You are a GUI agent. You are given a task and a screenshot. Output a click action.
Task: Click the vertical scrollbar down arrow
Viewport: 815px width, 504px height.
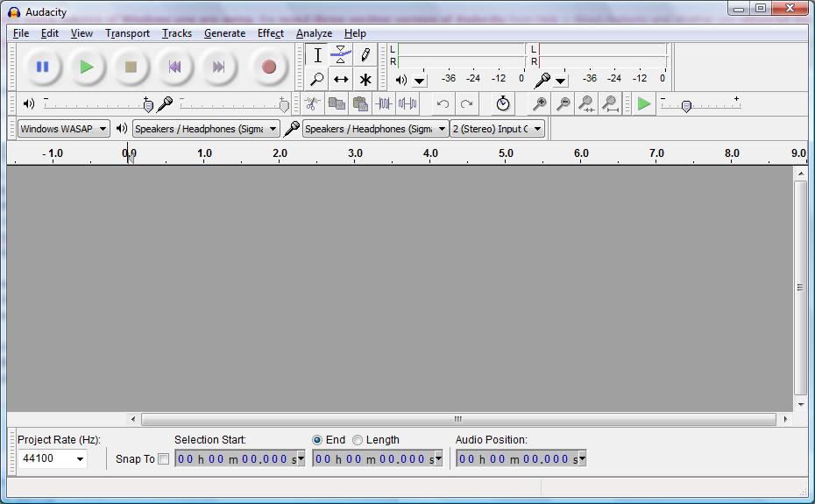(x=801, y=404)
